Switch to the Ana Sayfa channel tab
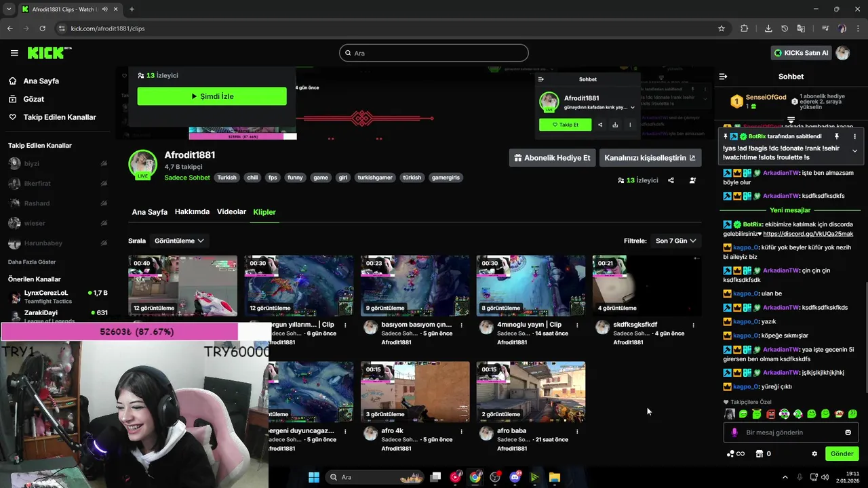Image resolution: width=868 pixels, height=488 pixels. [149, 212]
